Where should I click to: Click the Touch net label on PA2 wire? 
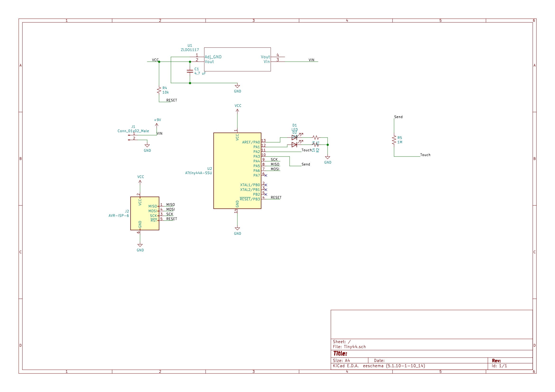point(307,150)
